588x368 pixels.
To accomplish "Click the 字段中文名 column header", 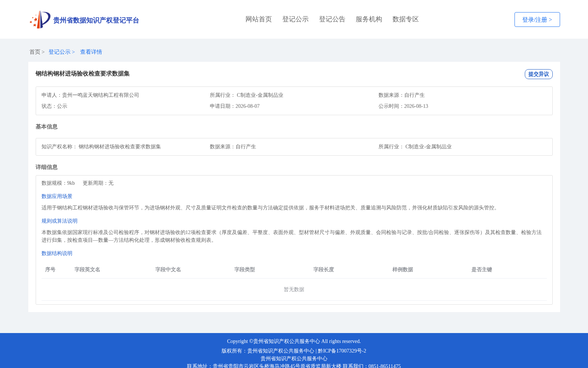I will 168,269.
